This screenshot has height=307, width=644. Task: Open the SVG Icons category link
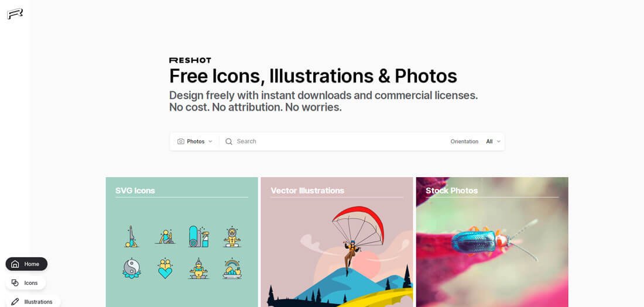coord(135,191)
